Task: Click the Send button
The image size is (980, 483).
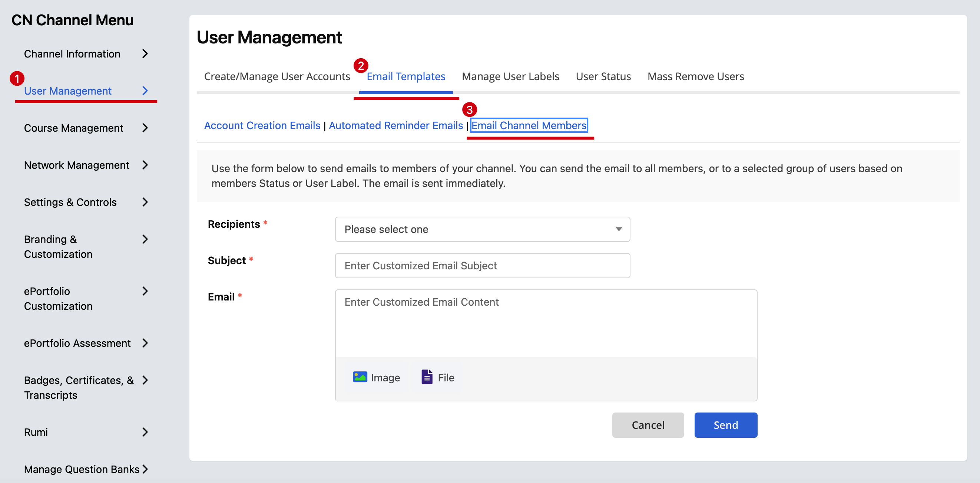Action: pyautogui.click(x=725, y=425)
